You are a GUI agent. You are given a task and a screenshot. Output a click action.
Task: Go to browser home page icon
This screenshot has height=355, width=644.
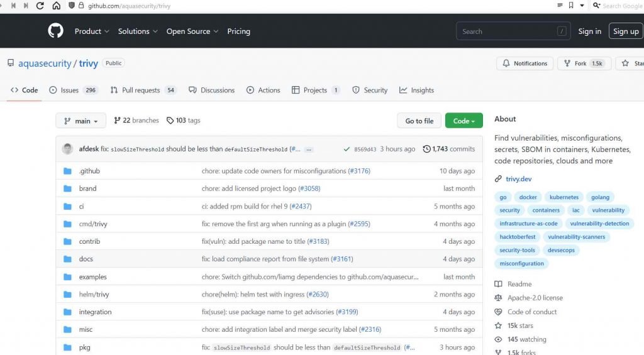pyautogui.click(x=56, y=6)
